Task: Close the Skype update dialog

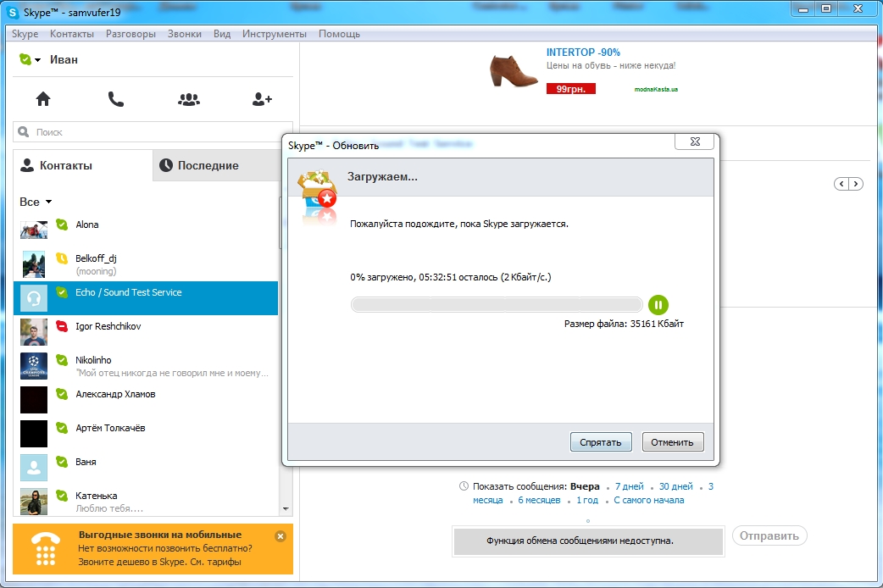Action: click(x=695, y=142)
